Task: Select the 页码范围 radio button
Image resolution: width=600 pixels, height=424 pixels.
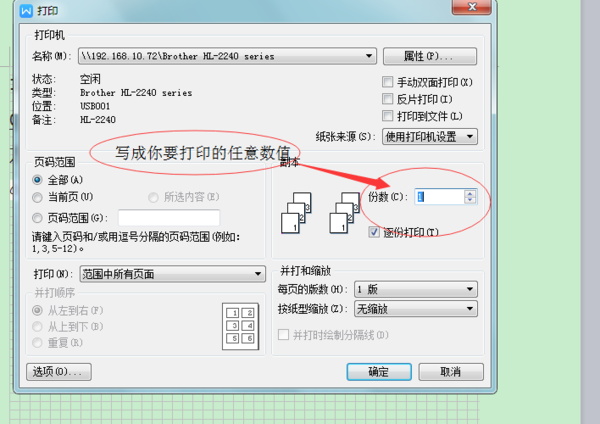Action: pos(37,218)
